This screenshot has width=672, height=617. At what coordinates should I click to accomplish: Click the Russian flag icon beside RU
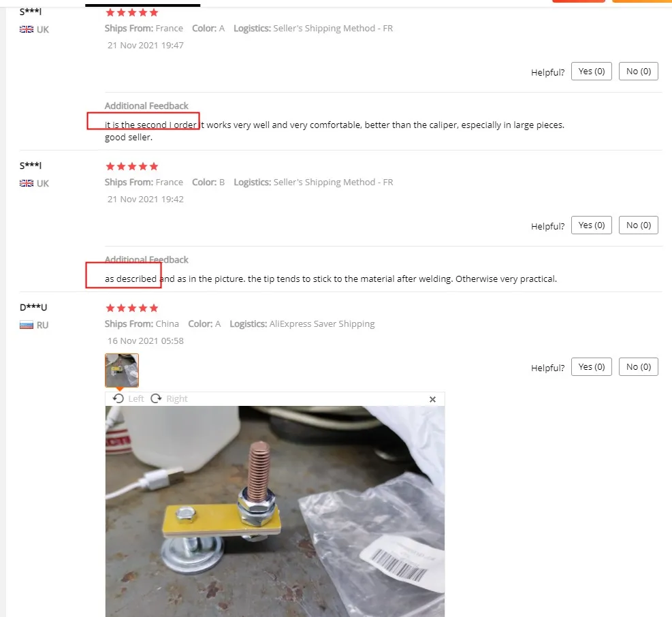tap(27, 325)
